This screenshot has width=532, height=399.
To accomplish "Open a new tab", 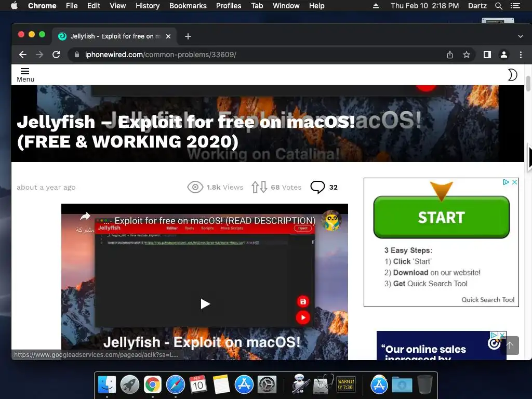I will click(x=188, y=36).
